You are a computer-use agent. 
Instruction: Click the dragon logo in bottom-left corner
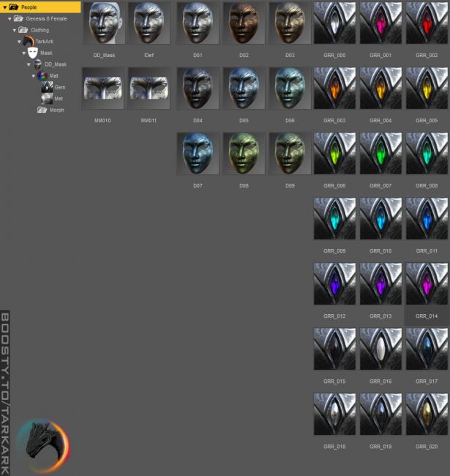[42, 445]
